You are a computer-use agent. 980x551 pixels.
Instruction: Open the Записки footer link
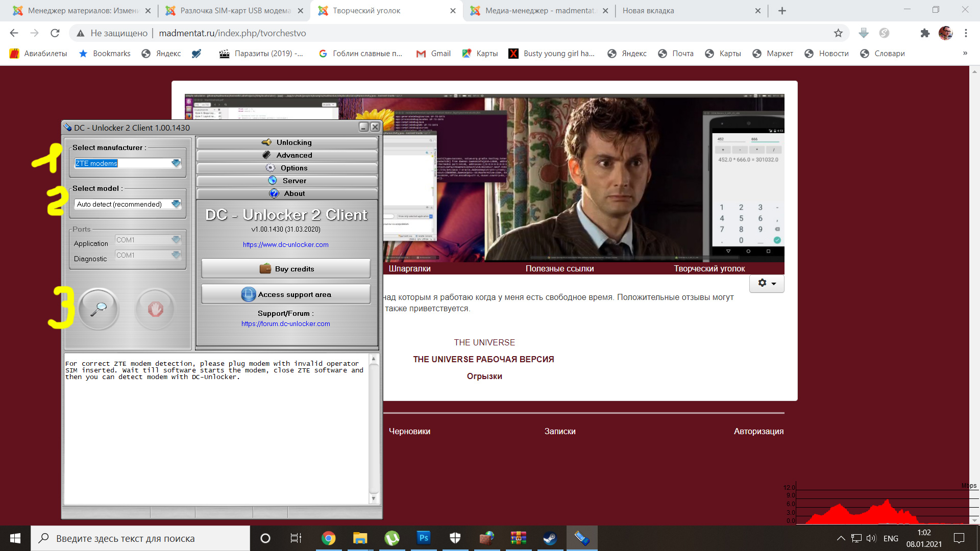tap(560, 431)
